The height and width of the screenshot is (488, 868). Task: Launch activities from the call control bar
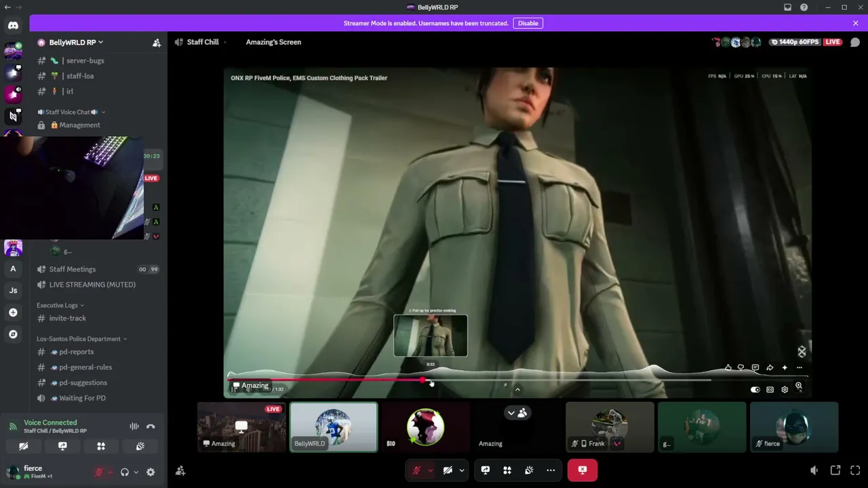[507, 470]
